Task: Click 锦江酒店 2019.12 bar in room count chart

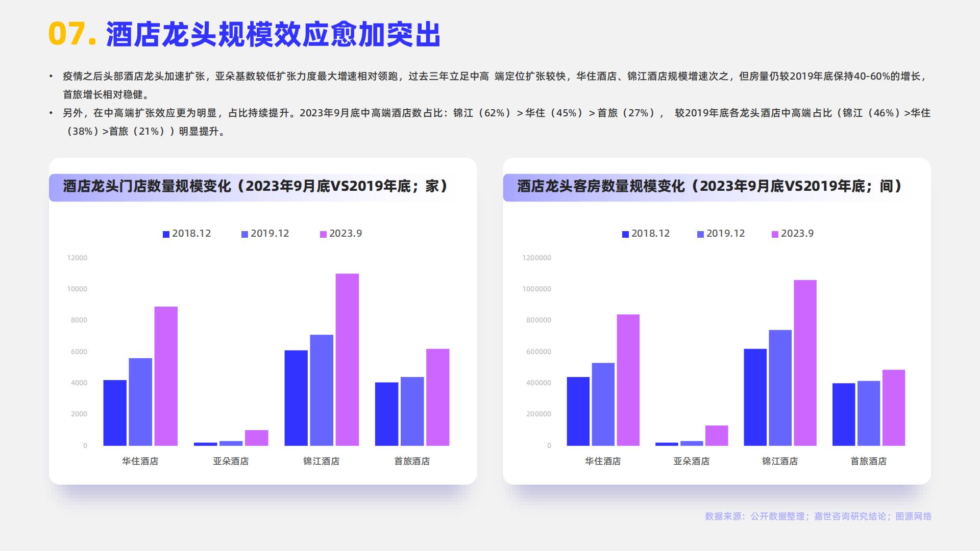Action: (780, 388)
